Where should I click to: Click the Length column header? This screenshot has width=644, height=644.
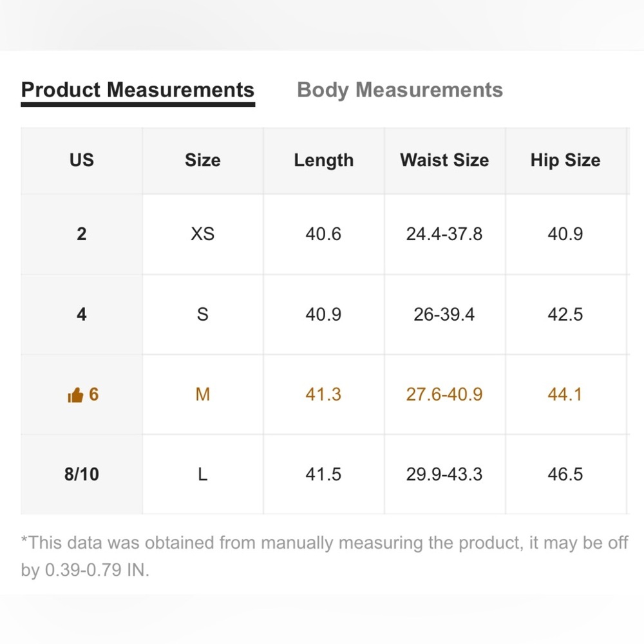click(x=323, y=160)
